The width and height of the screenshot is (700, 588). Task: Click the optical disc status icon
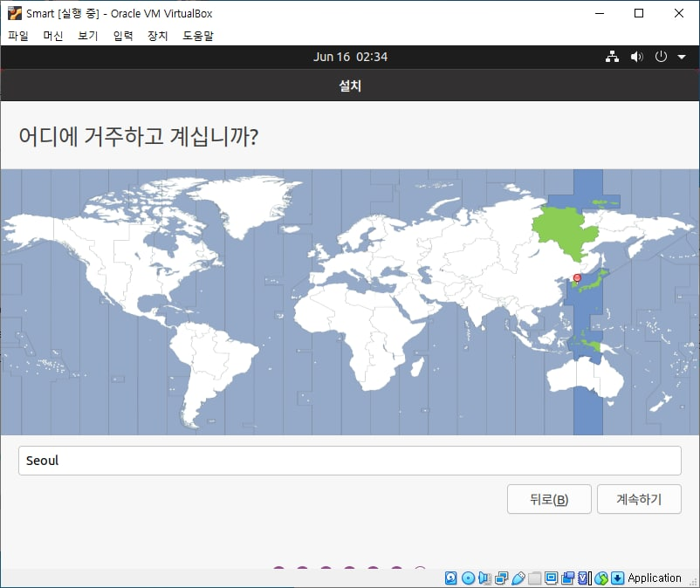(x=468, y=578)
